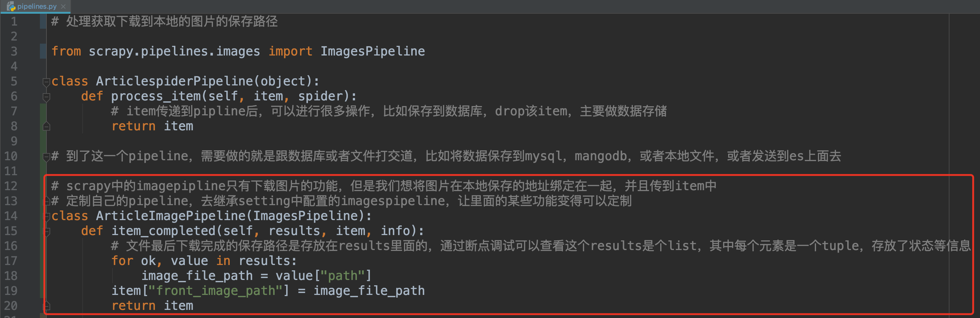This screenshot has height=318, width=980.
Task: Click the "front_image_path" string on line 19
Action: pos(215,291)
